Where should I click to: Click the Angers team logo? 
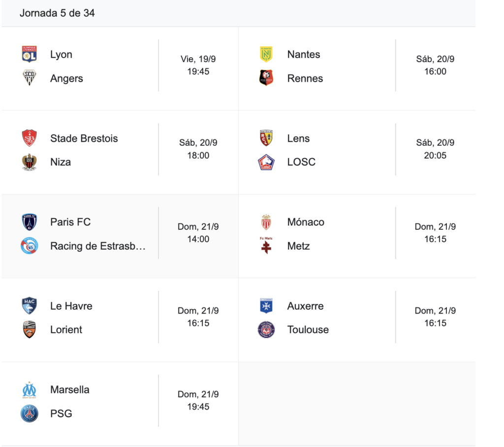[x=30, y=78]
